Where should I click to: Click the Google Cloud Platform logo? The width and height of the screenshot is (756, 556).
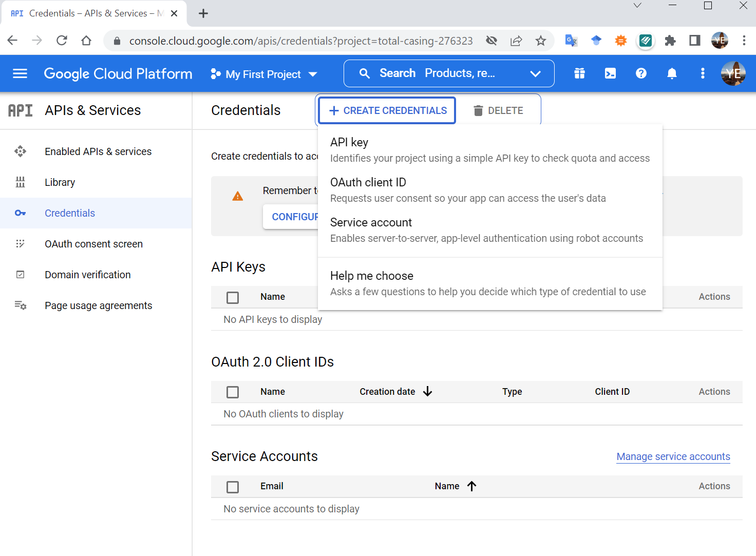118,74
